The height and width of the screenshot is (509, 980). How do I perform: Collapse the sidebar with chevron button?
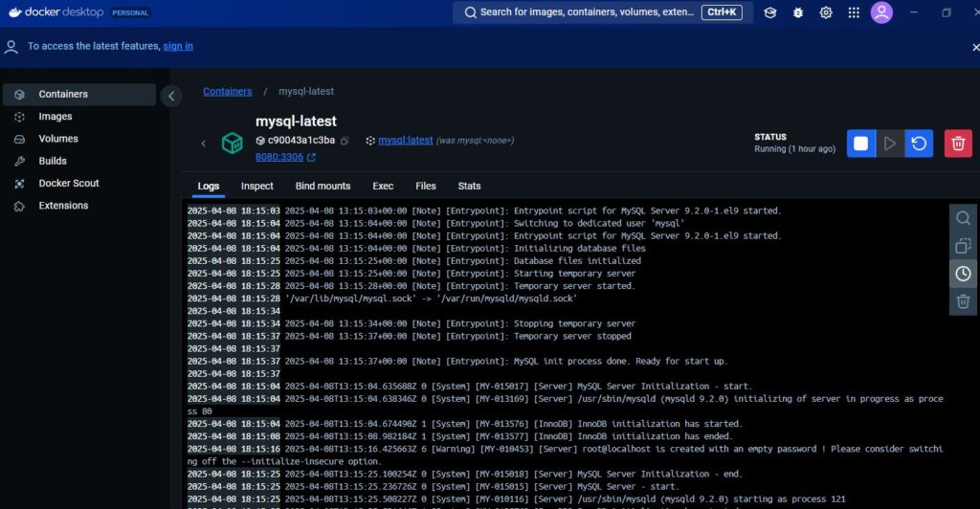point(171,97)
